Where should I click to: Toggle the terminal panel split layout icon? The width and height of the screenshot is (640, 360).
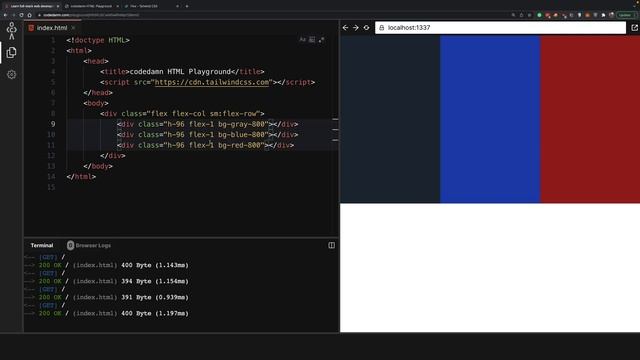[x=331, y=245]
